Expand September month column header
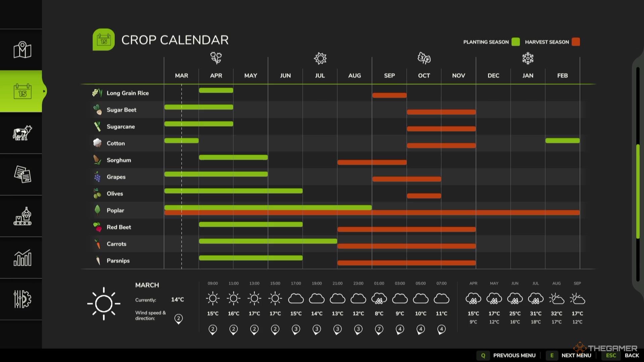This screenshot has height=362, width=644. [x=389, y=75]
